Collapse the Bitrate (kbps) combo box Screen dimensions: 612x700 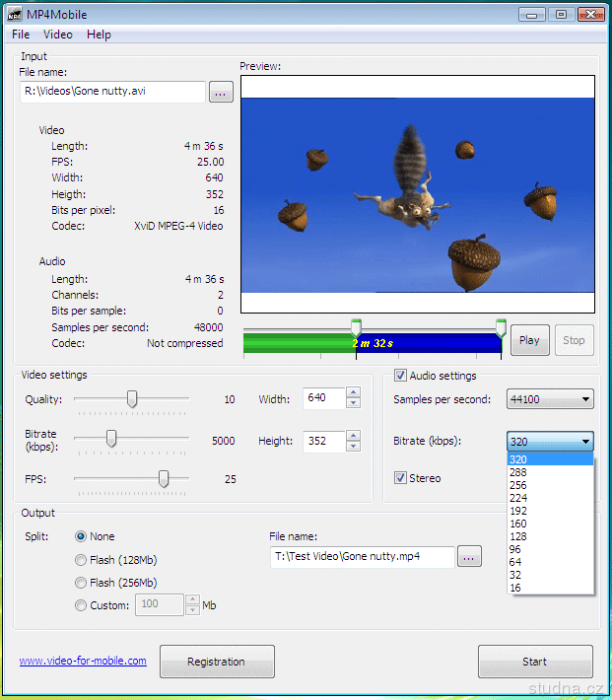click(586, 442)
